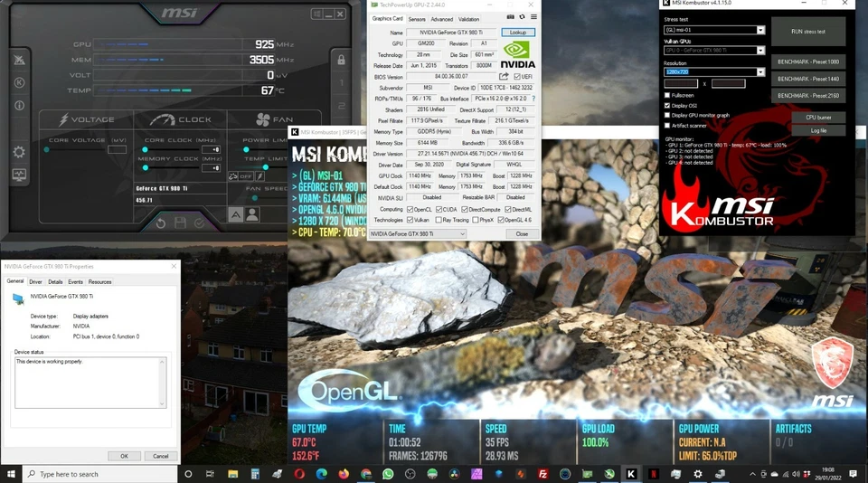This screenshot has width=868, height=483.
Task: Toggle GPU-Z PhysX checkbox
Action: (476, 220)
